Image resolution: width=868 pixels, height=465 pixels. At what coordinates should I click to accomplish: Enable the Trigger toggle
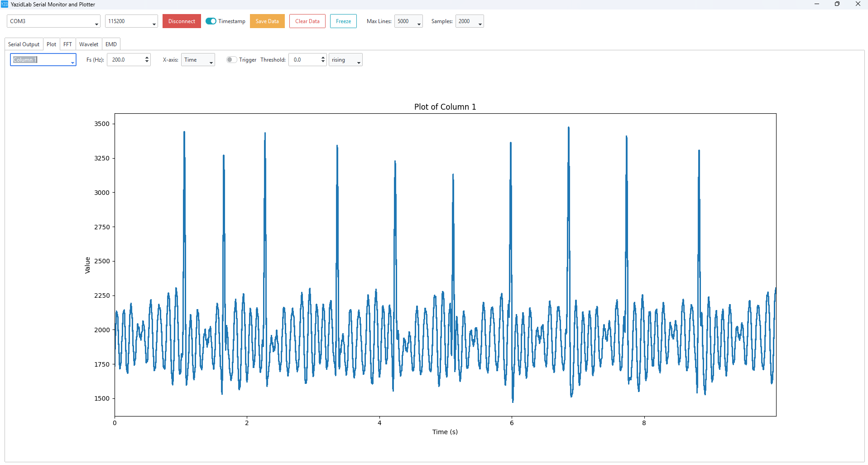(x=231, y=60)
